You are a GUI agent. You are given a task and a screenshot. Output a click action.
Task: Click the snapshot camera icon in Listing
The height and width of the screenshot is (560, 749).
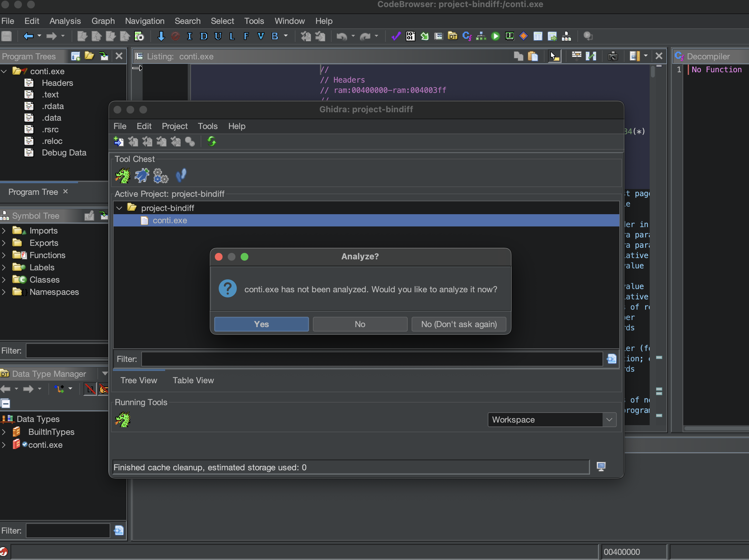[x=613, y=56]
